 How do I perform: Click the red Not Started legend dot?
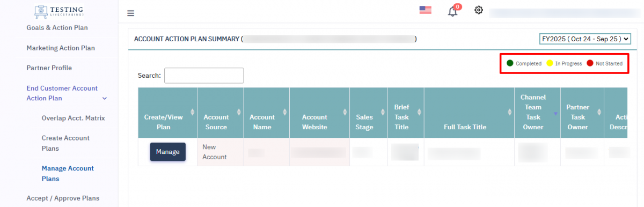[x=590, y=63]
